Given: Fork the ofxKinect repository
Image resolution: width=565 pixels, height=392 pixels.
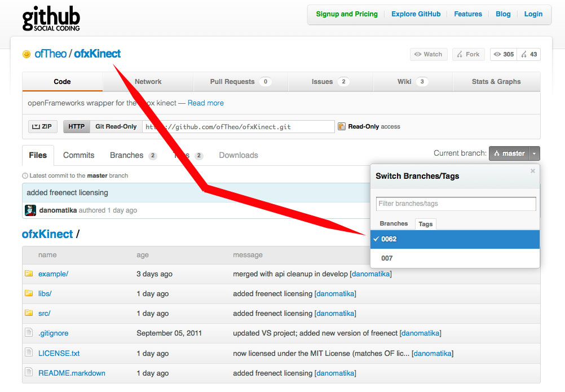Looking at the screenshot, I should [x=469, y=54].
